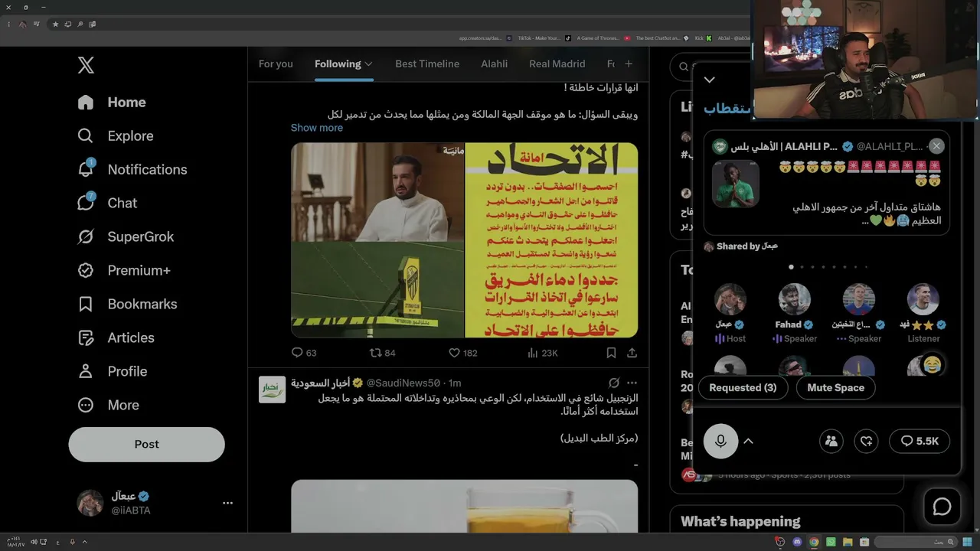
Task: Dismiss the shared ALAHLI post card
Action: [936, 146]
